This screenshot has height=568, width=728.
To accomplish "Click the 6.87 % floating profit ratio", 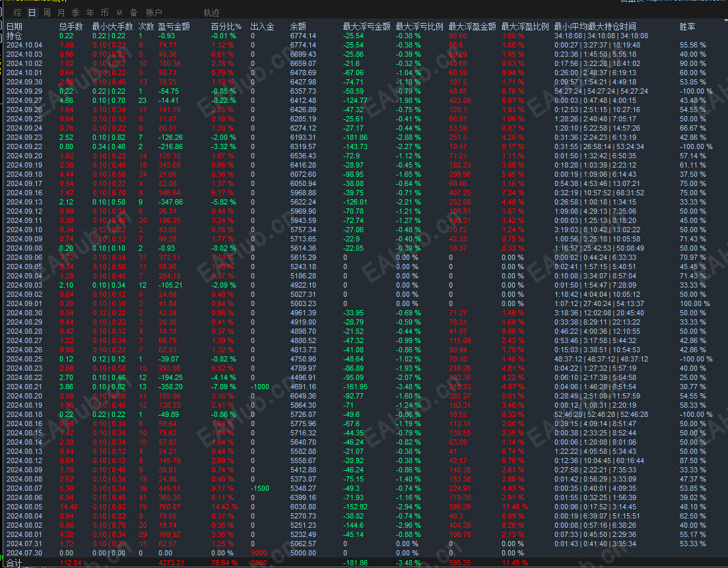I will (x=513, y=100).
